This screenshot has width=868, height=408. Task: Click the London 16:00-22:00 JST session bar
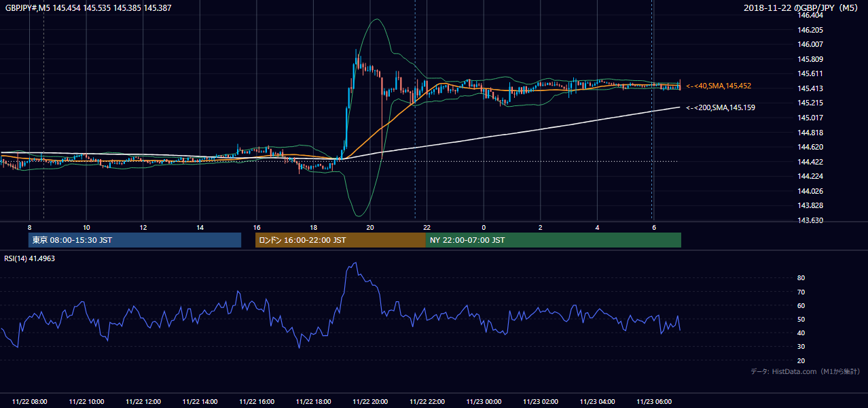[x=340, y=240]
